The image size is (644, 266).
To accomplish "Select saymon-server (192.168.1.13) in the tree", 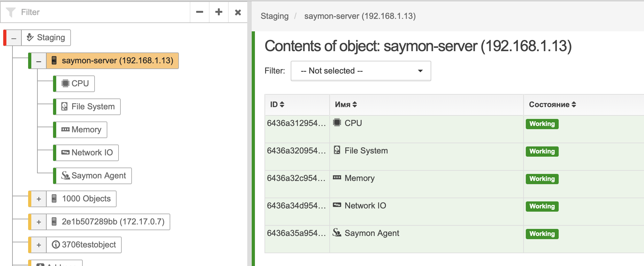I will pyautogui.click(x=112, y=61).
